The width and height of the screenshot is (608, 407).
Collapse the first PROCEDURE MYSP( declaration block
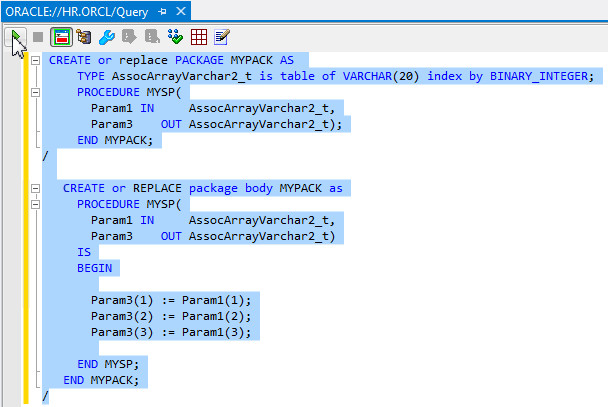point(35,92)
